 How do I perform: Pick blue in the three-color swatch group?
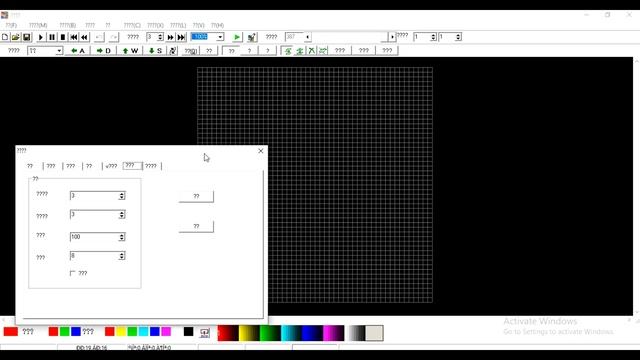coord(76,331)
